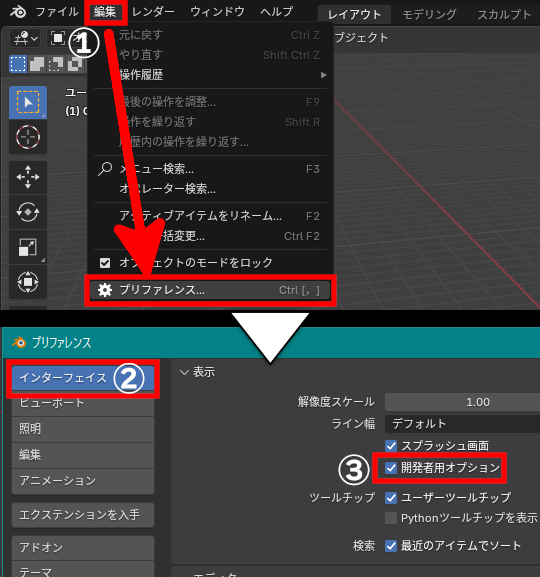Choose 履歴内の操作を繰り返す entry

click(x=211, y=142)
